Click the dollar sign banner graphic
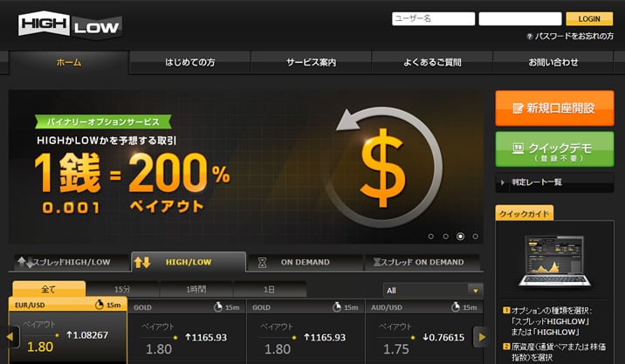This screenshot has width=625, height=364. [385, 168]
